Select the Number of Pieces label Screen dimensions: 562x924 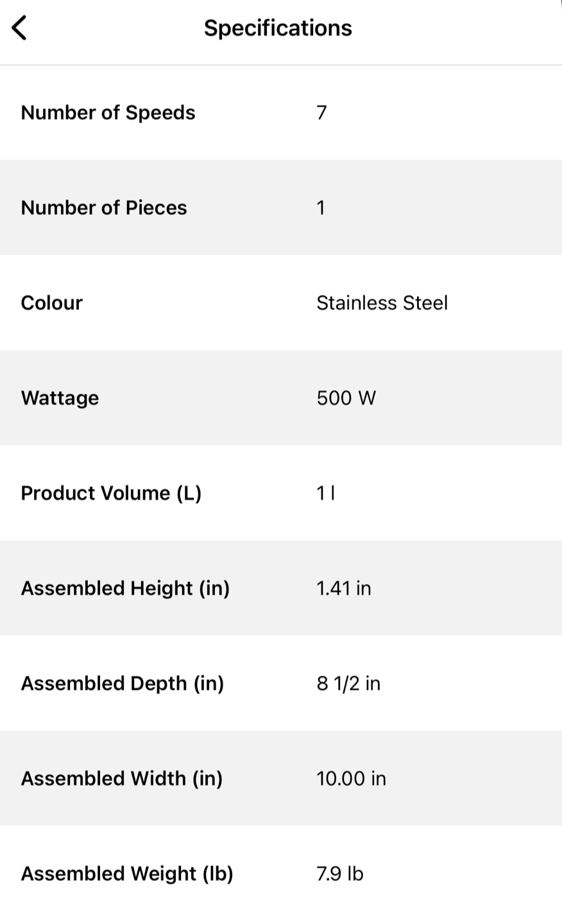point(104,207)
